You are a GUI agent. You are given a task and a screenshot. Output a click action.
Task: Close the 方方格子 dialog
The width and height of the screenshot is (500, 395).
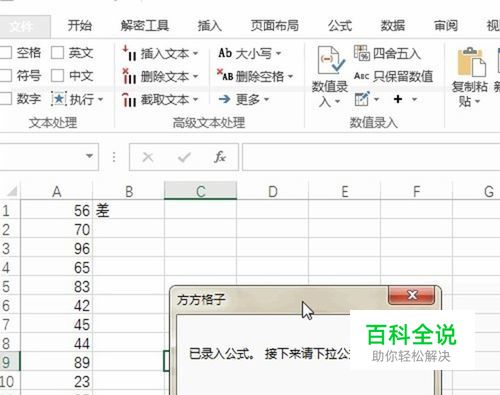(x=412, y=295)
